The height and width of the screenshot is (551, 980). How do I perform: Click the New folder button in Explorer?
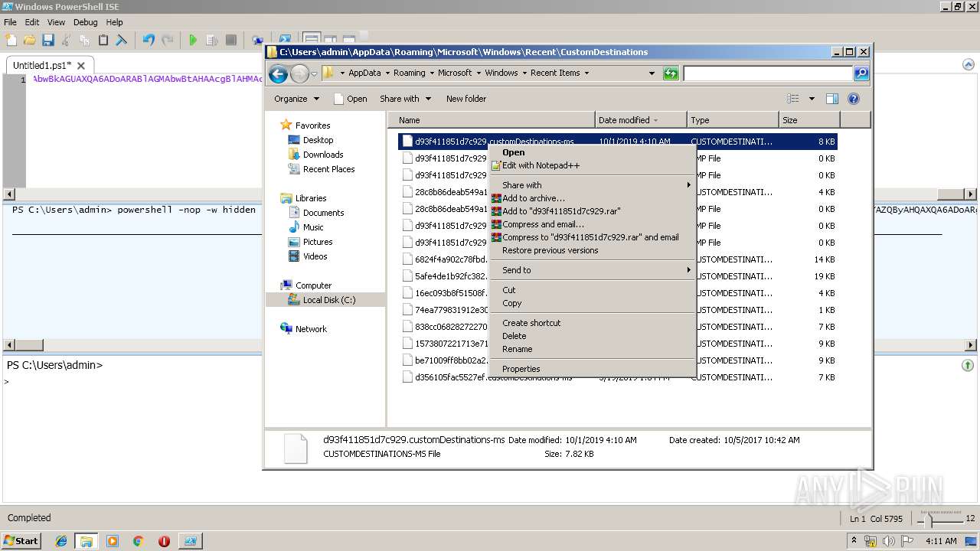click(x=466, y=99)
